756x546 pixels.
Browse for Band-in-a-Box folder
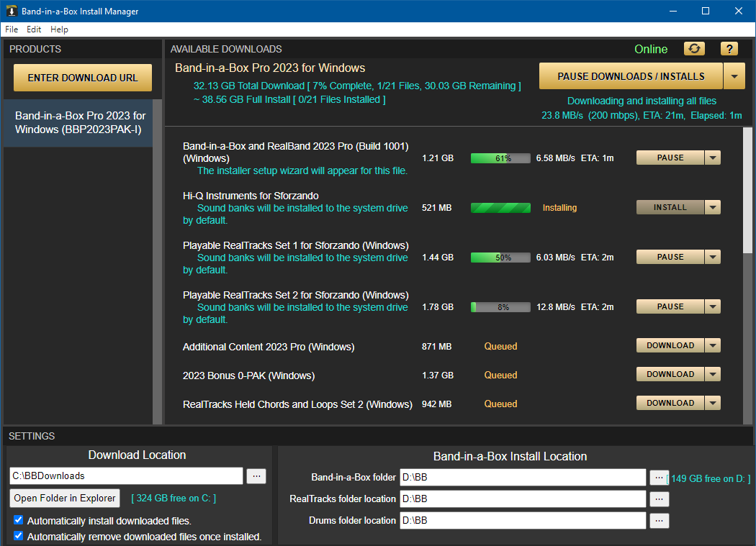coord(659,478)
